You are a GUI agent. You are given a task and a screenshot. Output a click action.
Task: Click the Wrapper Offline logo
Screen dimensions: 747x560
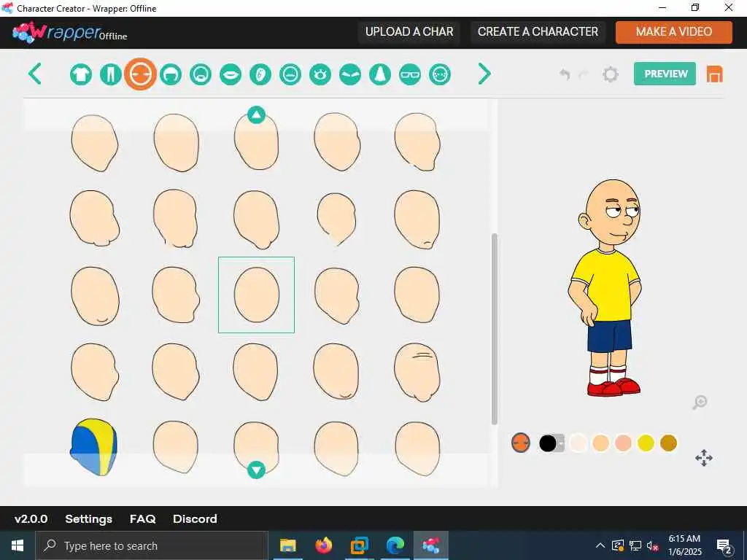point(70,32)
